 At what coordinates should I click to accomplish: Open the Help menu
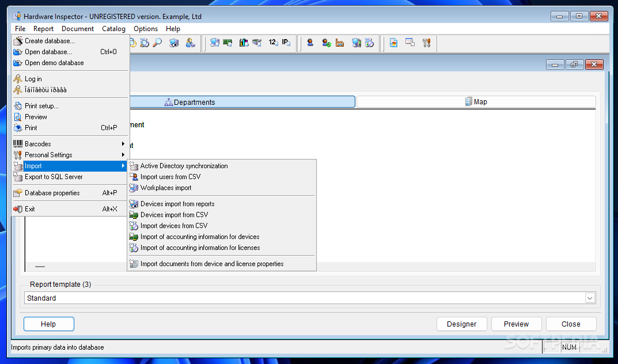point(173,29)
